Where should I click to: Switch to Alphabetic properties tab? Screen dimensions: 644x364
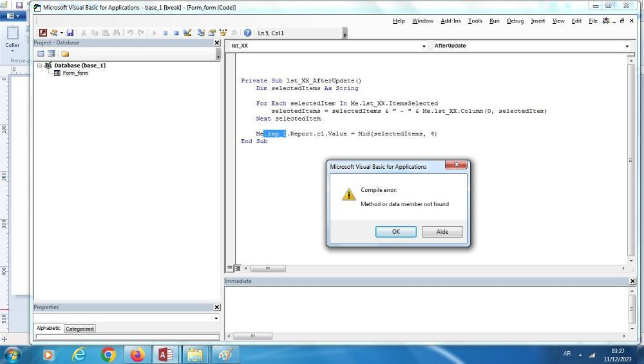click(48, 329)
